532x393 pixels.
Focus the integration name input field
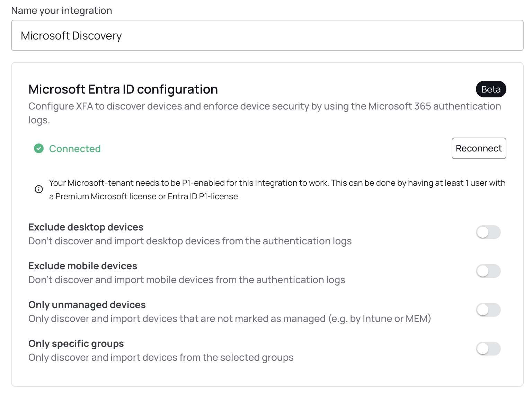tap(267, 35)
